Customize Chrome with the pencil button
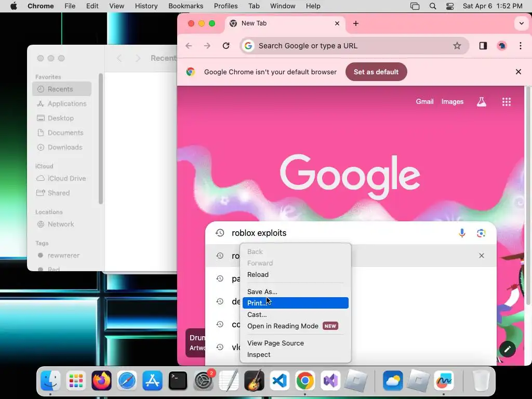The width and height of the screenshot is (532, 399). (507, 349)
